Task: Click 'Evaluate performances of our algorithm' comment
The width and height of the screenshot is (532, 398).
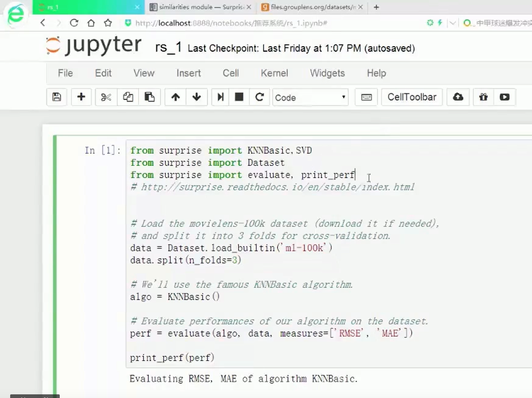Action: point(279,321)
